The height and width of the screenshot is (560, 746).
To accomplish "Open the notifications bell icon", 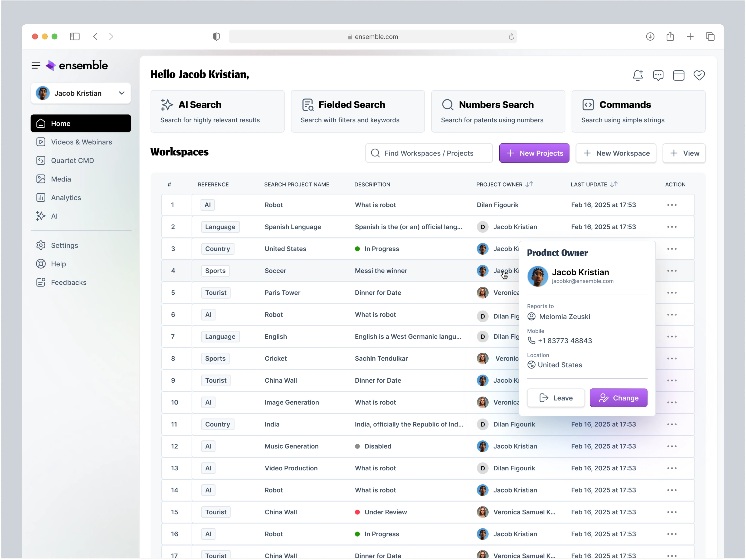I will click(638, 75).
